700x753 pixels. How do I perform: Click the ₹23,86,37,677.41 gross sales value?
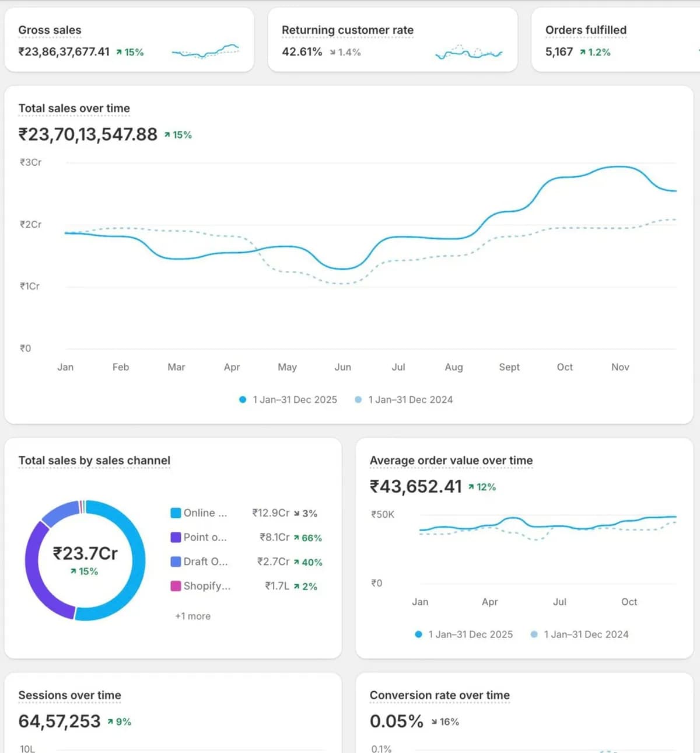pos(64,51)
